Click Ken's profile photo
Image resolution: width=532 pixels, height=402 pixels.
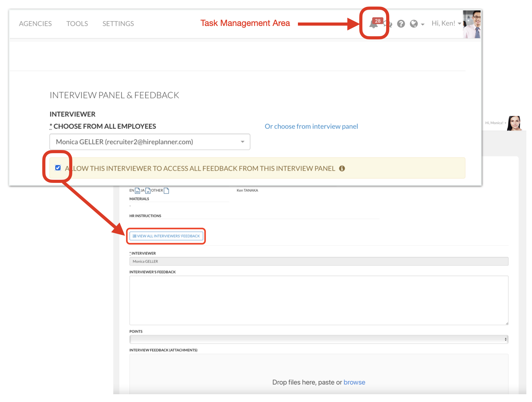[x=472, y=24]
